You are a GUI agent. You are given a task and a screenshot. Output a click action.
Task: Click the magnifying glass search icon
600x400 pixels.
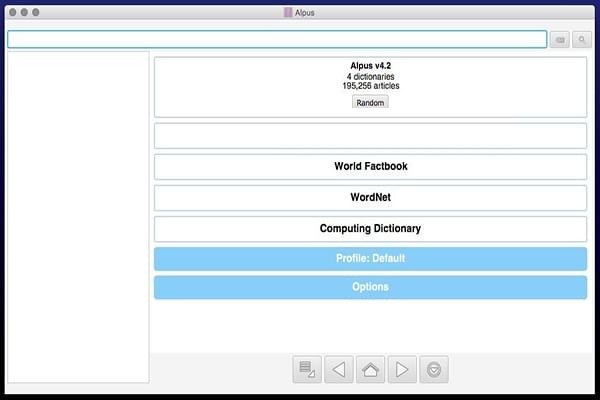pos(582,39)
